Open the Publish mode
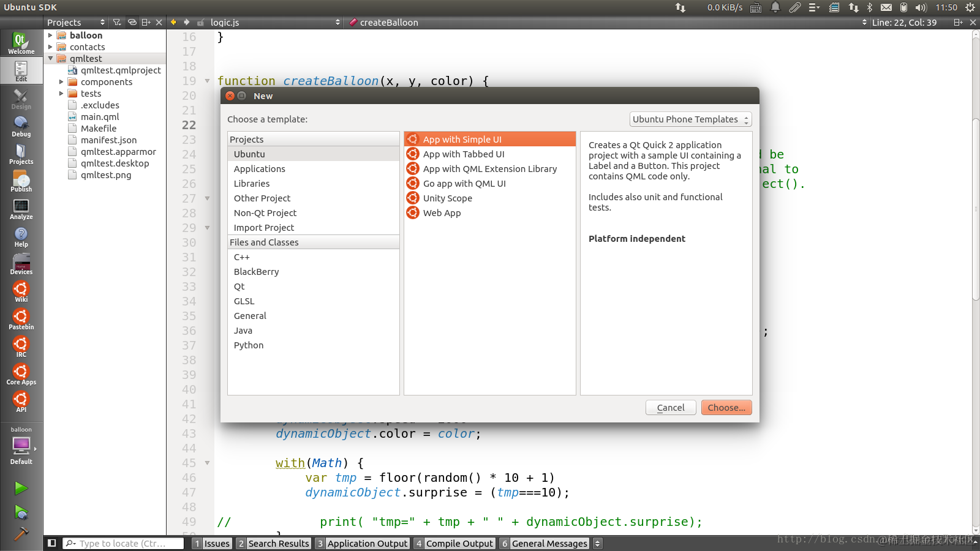This screenshot has height=551, width=980. click(21, 181)
